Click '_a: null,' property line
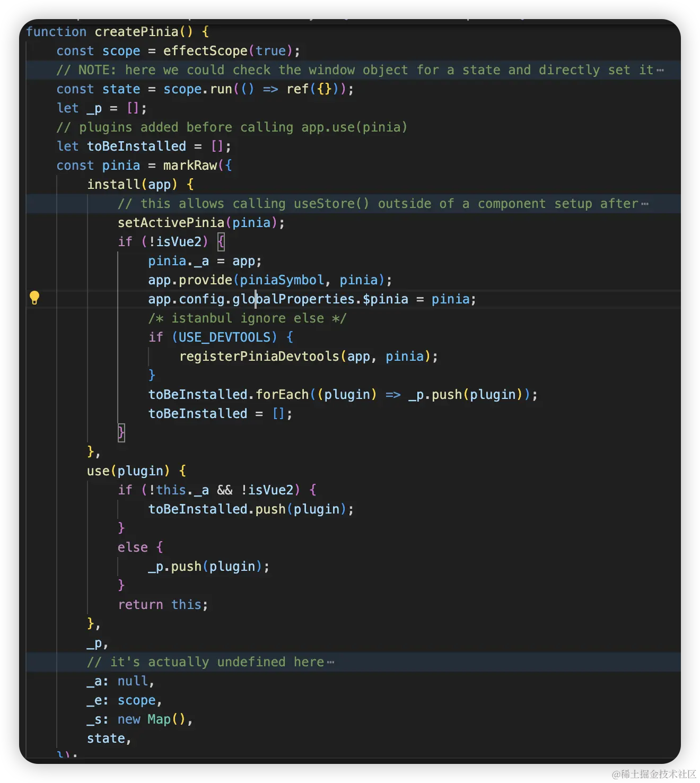The image size is (700, 783). pos(120,681)
